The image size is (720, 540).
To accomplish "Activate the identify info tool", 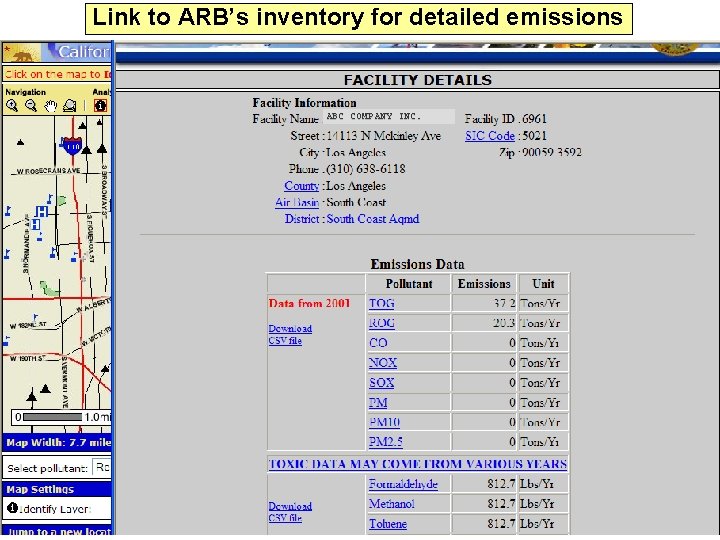I will [x=101, y=106].
